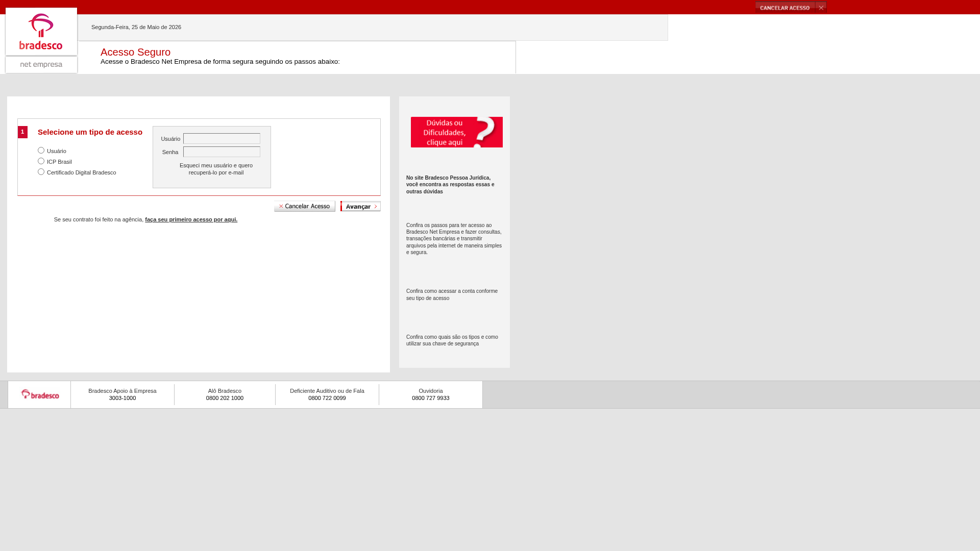Image resolution: width=980 pixels, height=551 pixels.
Task: Click the X icon beside CANCELAR ACESSO
Action: [821, 8]
